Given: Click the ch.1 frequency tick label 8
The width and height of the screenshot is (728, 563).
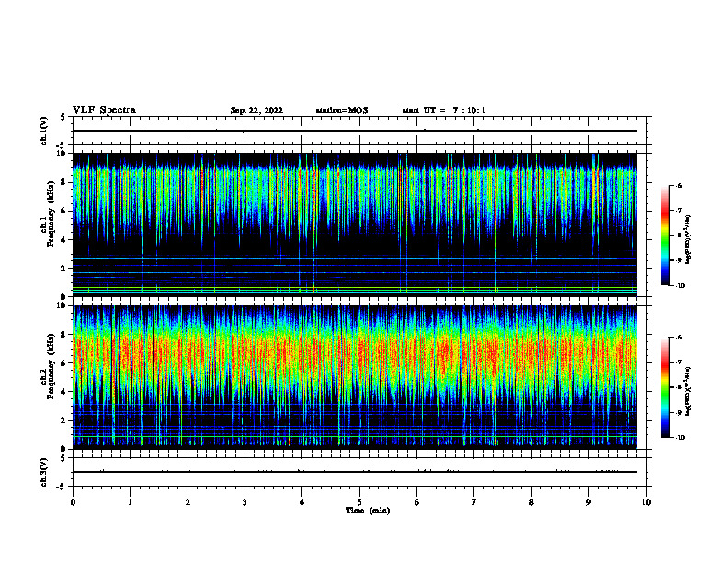Looking at the screenshot, I should coord(64,182).
